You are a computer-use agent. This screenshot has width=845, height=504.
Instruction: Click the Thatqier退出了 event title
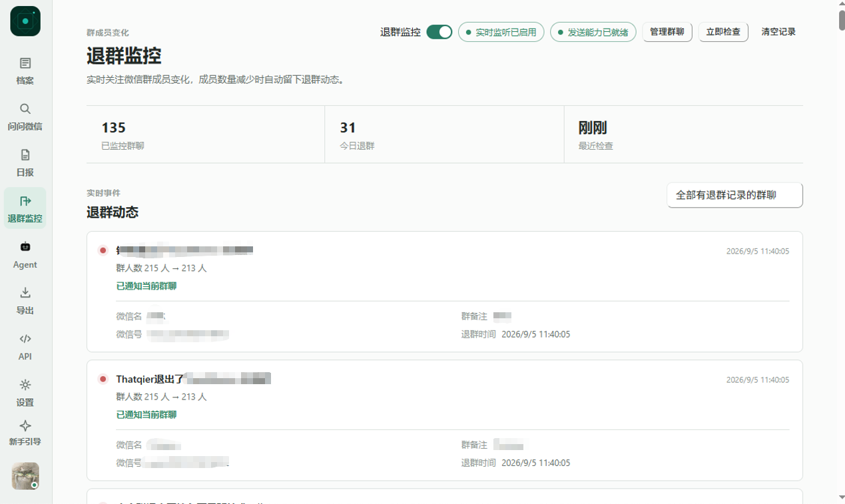[x=150, y=379]
